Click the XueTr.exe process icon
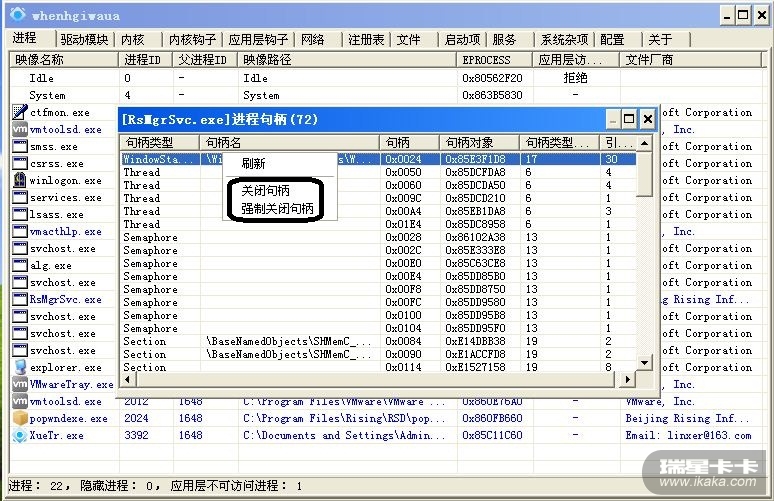This screenshot has height=501, width=774. point(20,435)
